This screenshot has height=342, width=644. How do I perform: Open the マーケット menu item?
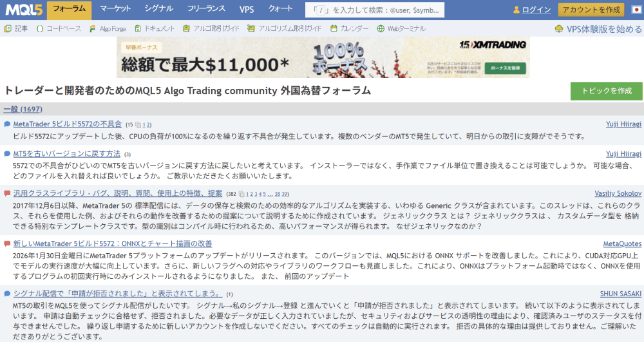click(115, 9)
